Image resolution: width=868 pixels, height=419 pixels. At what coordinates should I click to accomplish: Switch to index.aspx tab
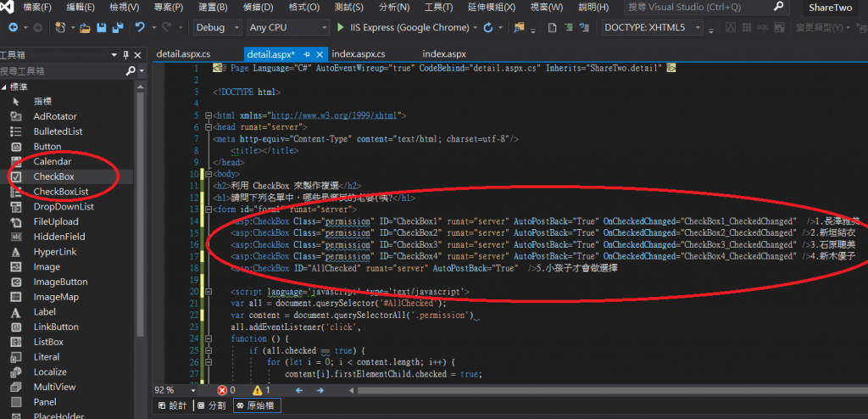click(444, 54)
